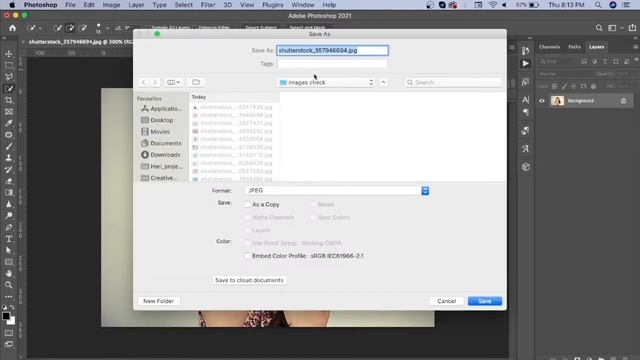640x360 pixels.
Task: Select the Crop tool
Action: tap(9, 100)
